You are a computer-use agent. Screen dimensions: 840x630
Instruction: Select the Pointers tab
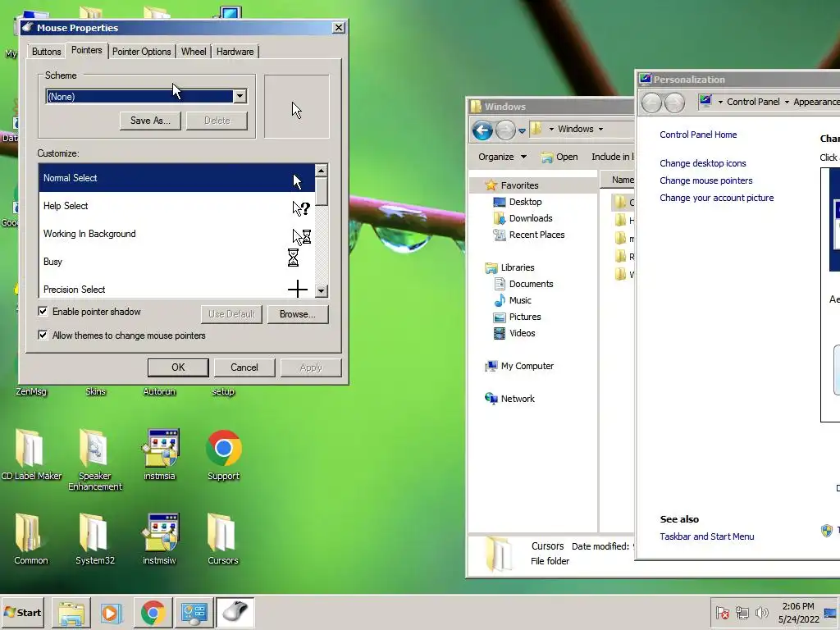point(86,50)
